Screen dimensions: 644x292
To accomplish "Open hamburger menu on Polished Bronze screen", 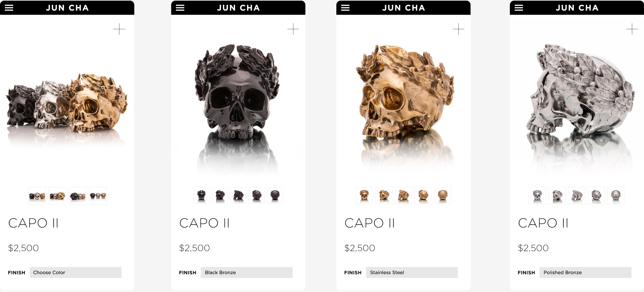I will point(519,8).
